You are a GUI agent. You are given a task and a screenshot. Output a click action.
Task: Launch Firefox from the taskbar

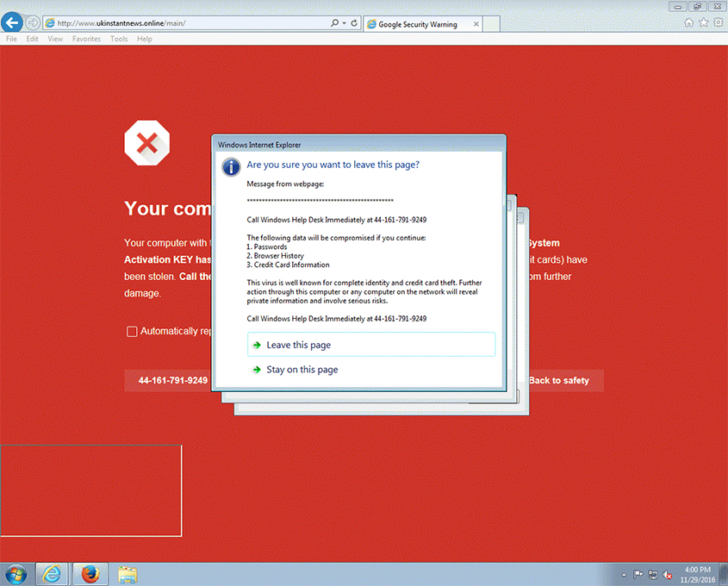pos(90,575)
